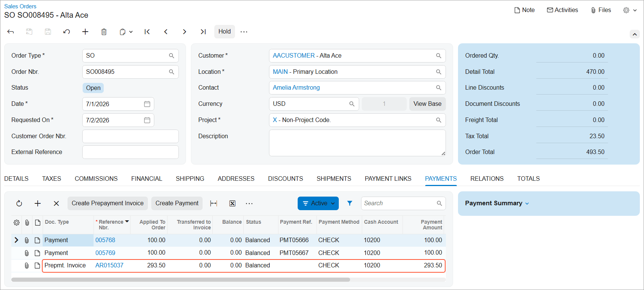Open Location lookup magnifier

point(439,72)
